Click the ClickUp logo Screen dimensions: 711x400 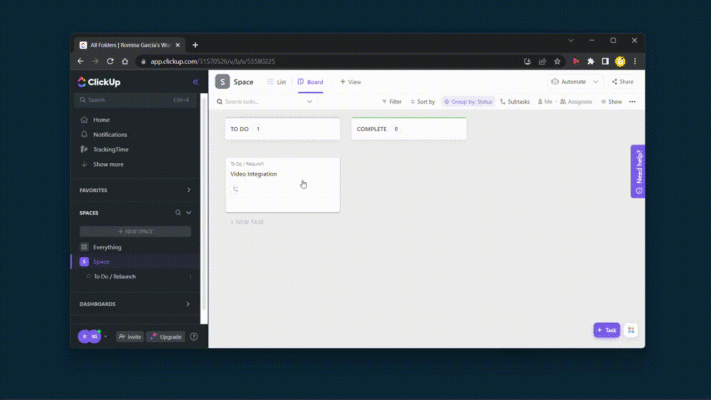[x=99, y=82]
